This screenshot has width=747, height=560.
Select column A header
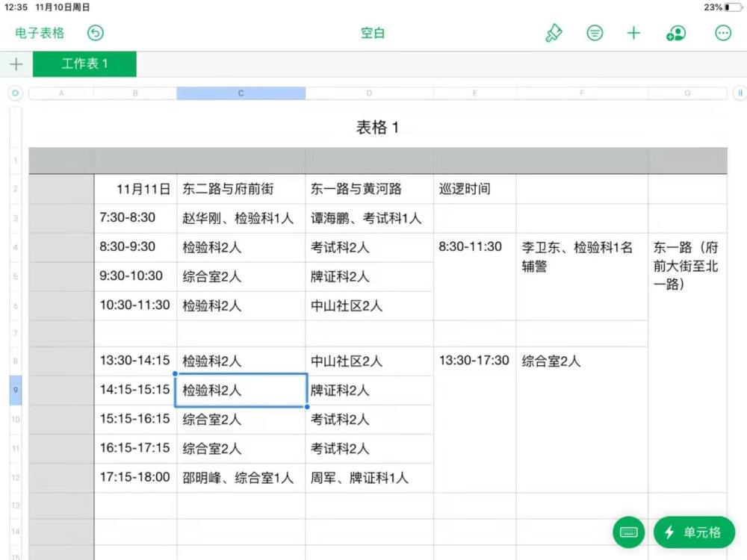[x=61, y=93]
